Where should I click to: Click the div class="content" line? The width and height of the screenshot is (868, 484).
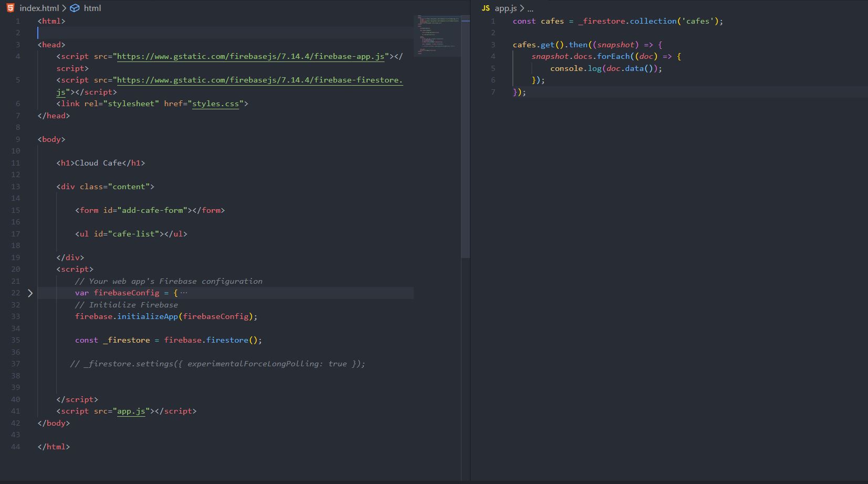tap(106, 187)
